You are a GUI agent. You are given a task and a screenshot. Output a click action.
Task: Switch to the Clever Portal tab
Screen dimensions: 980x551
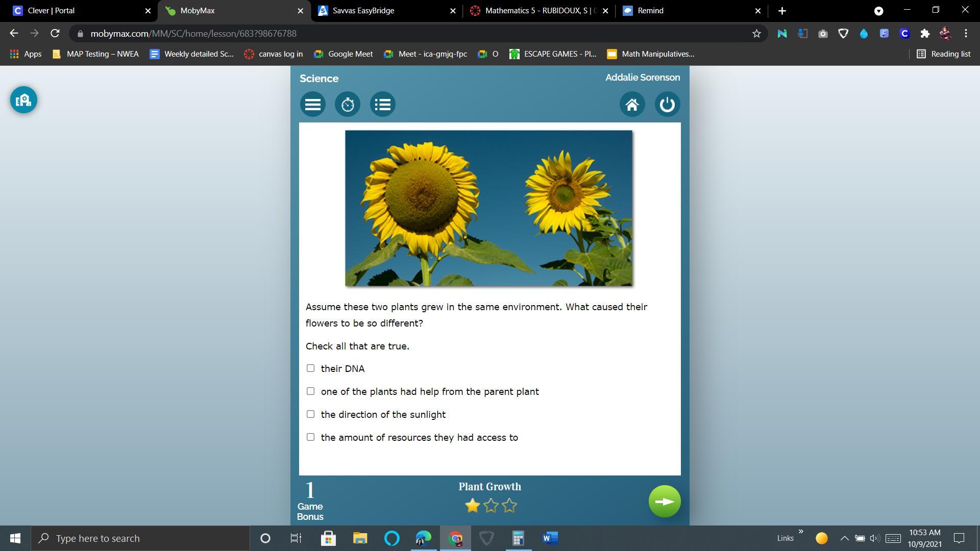[51, 11]
